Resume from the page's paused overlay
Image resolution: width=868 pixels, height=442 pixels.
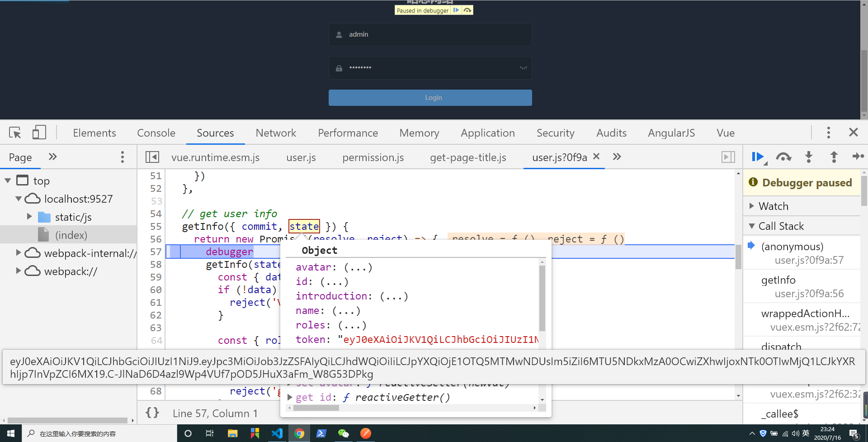456,10
